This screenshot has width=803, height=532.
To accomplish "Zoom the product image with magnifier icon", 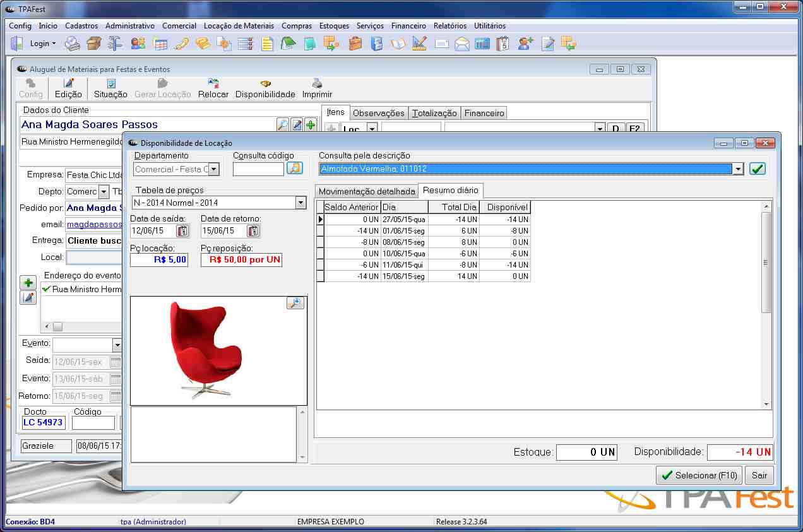I will coord(295,304).
